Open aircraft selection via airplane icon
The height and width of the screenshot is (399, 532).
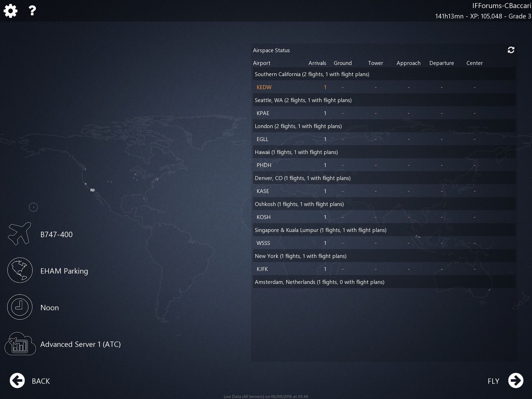[19, 234]
